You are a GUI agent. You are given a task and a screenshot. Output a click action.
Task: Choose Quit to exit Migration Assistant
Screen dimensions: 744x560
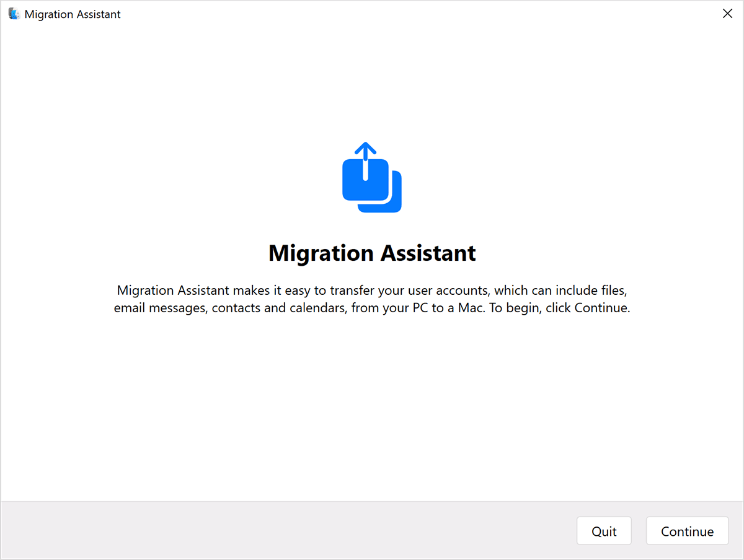pos(604,531)
